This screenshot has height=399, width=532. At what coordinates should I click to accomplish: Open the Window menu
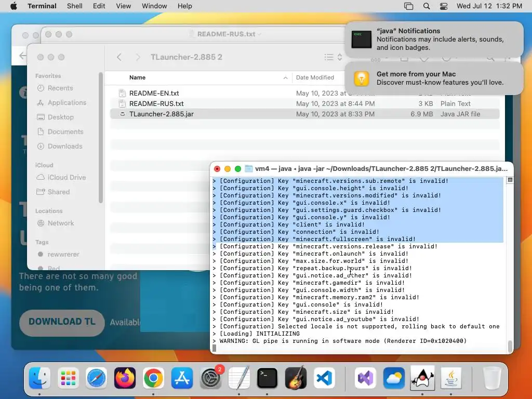click(154, 6)
